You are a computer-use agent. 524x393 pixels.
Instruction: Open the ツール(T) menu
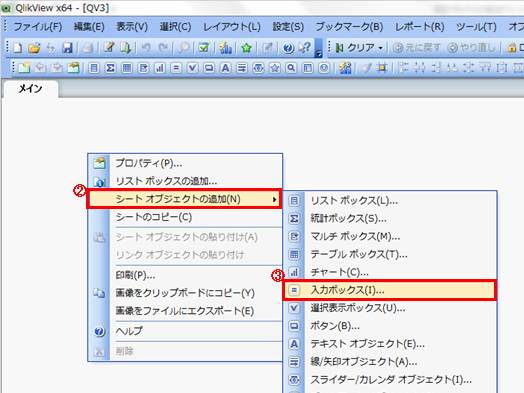(x=476, y=27)
